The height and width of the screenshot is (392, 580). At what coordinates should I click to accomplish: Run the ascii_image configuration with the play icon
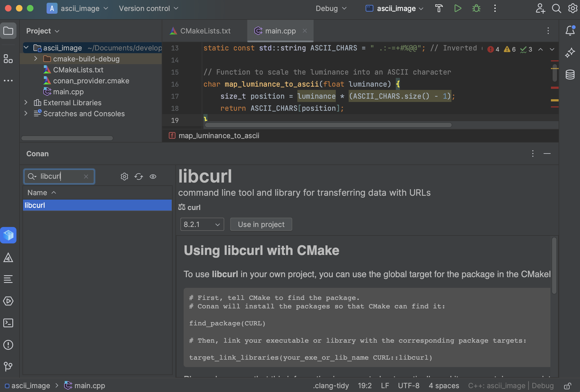(x=458, y=8)
